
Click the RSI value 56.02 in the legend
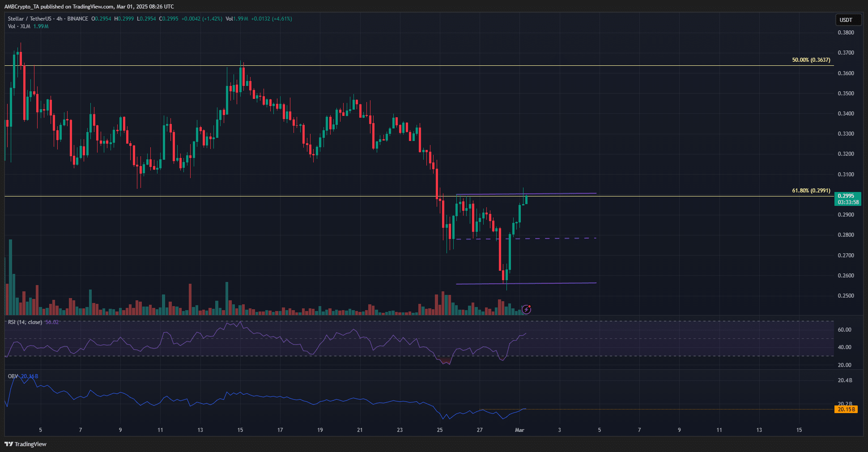[52, 322]
